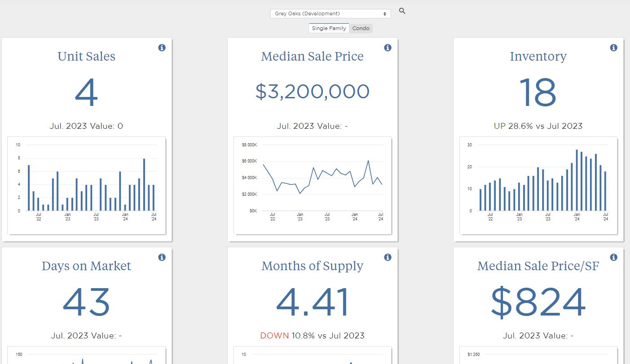Open the Months of Supply info icon
The image size is (630, 364).
point(388,257)
